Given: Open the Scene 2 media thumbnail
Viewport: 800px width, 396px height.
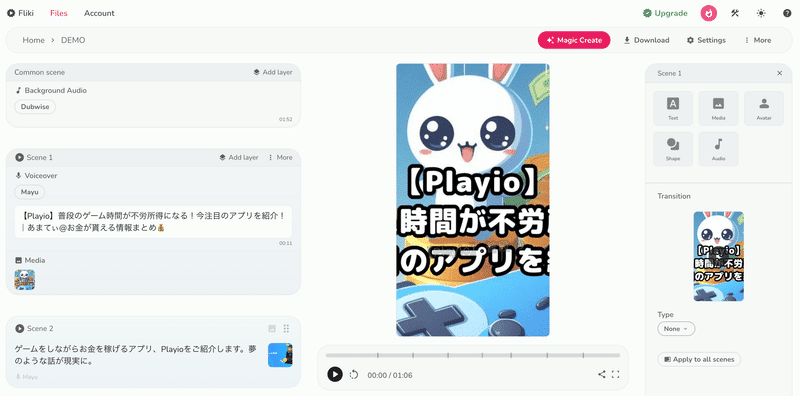Looking at the screenshot, I should click(x=280, y=355).
